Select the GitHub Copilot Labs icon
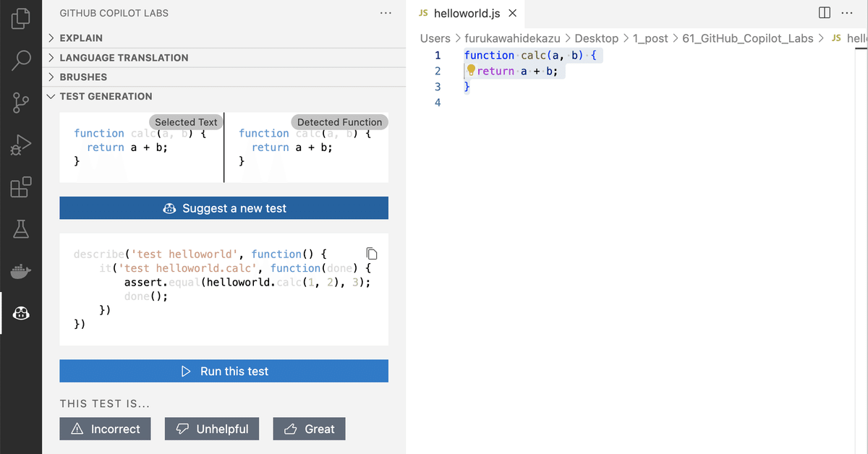868x454 pixels. (x=21, y=313)
